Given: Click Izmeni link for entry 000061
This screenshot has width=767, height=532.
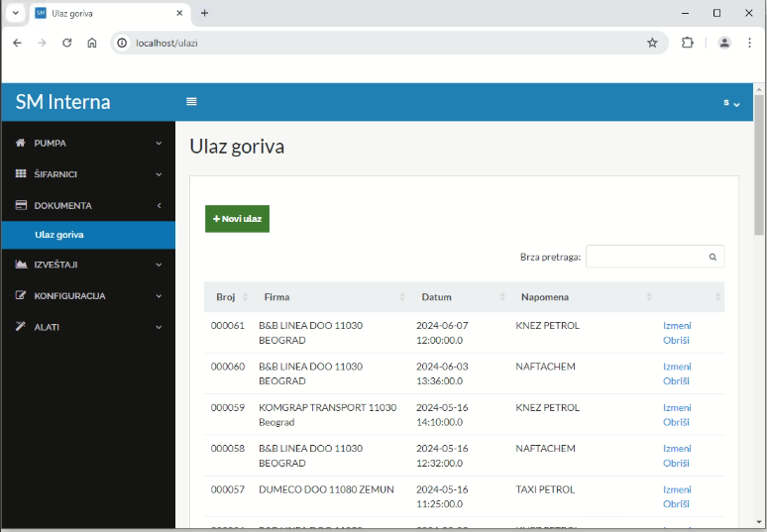Looking at the screenshot, I should point(677,325).
